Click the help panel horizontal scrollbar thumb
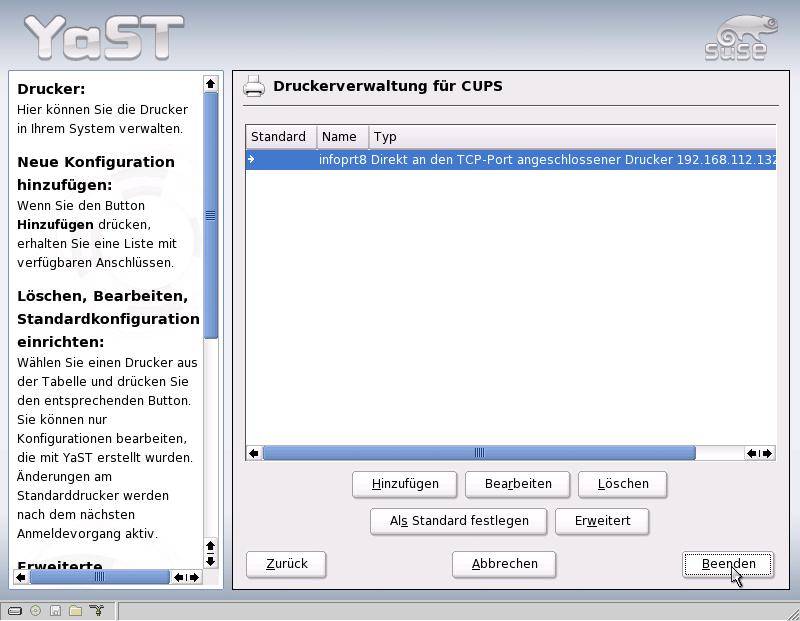 [x=99, y=577]
